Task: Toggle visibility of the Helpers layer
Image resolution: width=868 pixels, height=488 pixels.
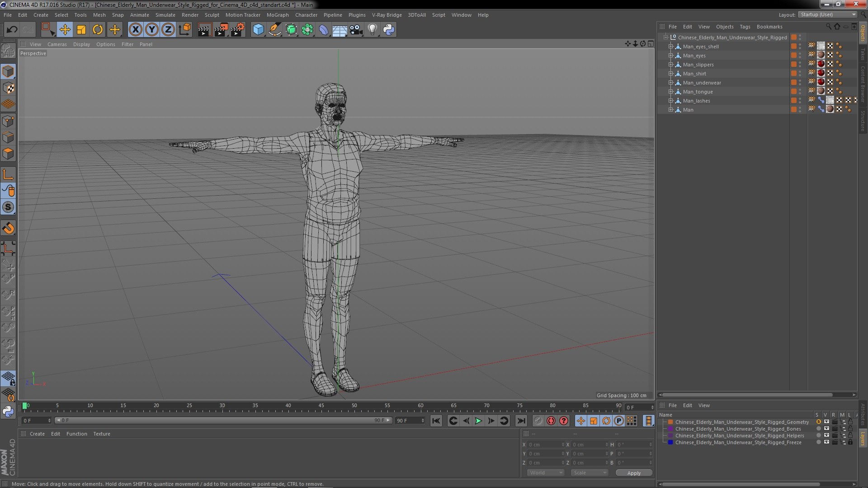Action: [826, 436]
